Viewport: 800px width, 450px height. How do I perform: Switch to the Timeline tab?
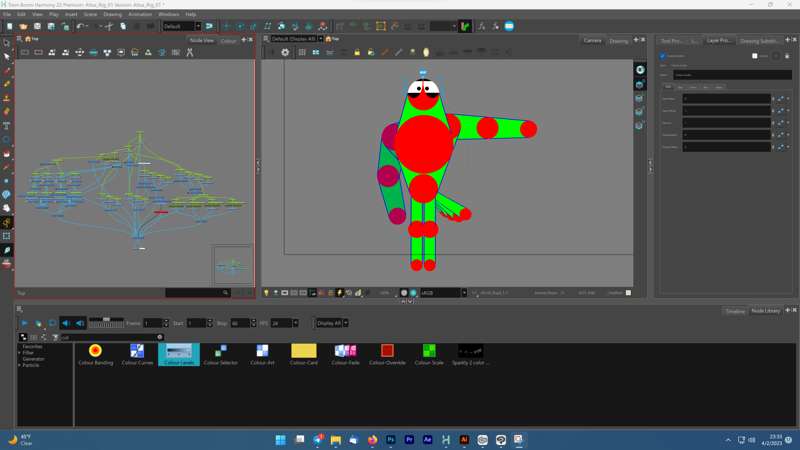click(734, 311)
